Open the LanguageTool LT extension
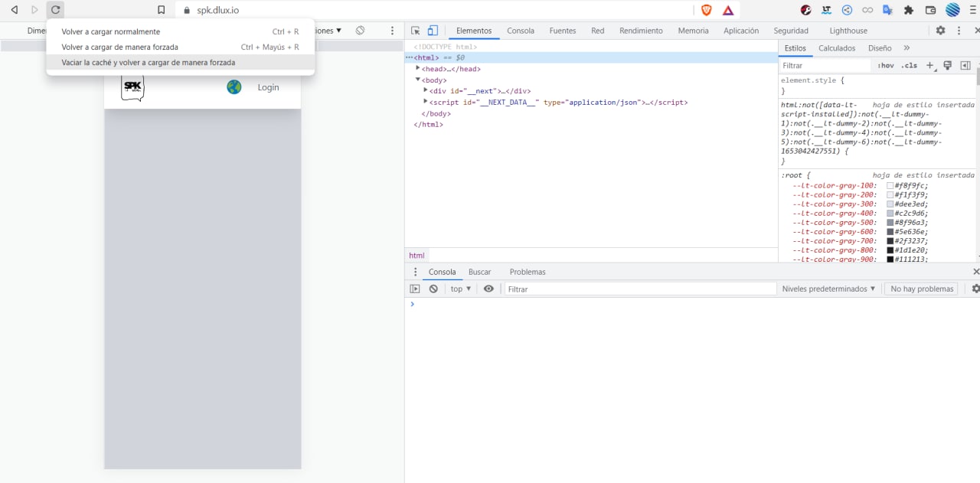Image resolution: width=980 pixels, height=483 pixels. (x=826, y=10)
